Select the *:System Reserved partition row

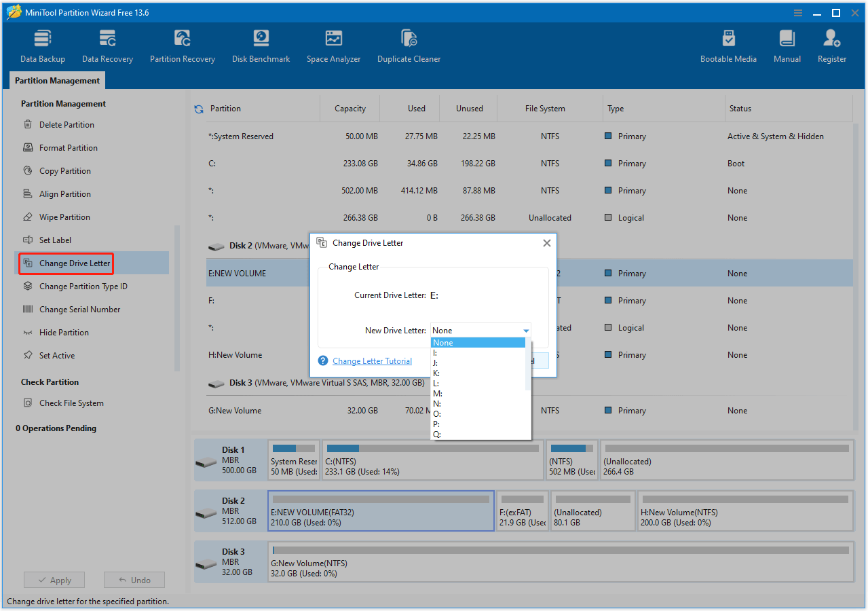(x=529, y=136)
